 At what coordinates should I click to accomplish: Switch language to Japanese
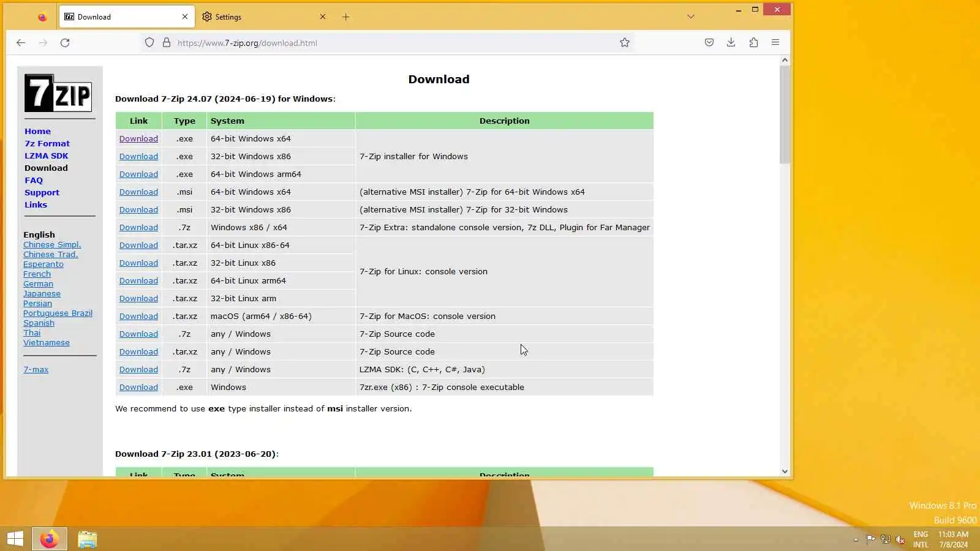tap(42, 294)
